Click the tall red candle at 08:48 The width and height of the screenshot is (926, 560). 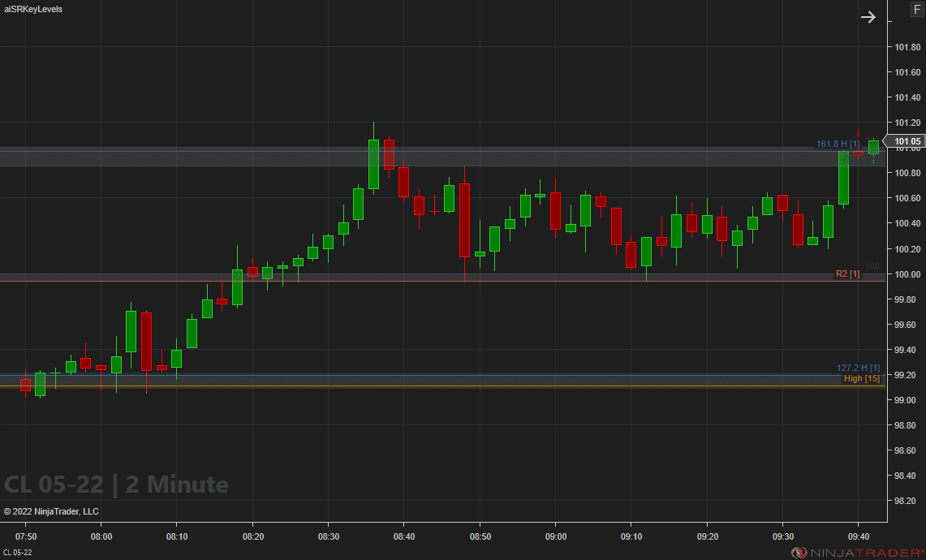464,220
